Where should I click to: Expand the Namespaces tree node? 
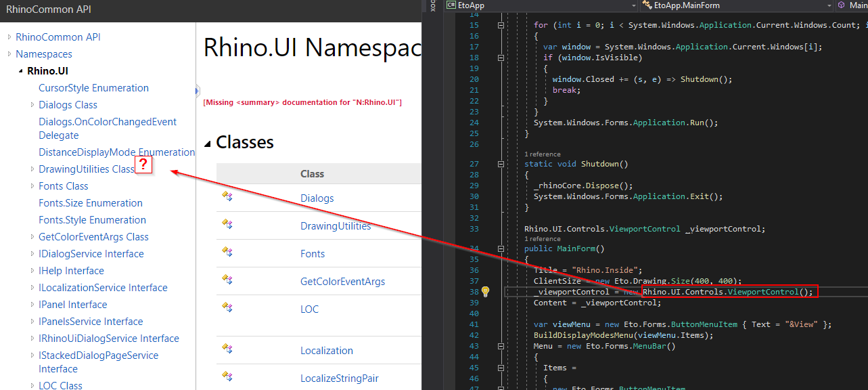(x=9, y=54)
